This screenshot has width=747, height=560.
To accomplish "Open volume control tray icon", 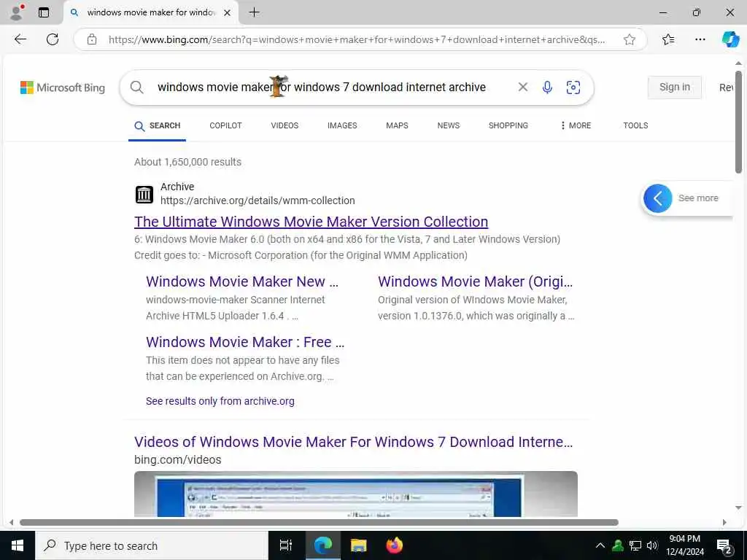I will point(652,545).
